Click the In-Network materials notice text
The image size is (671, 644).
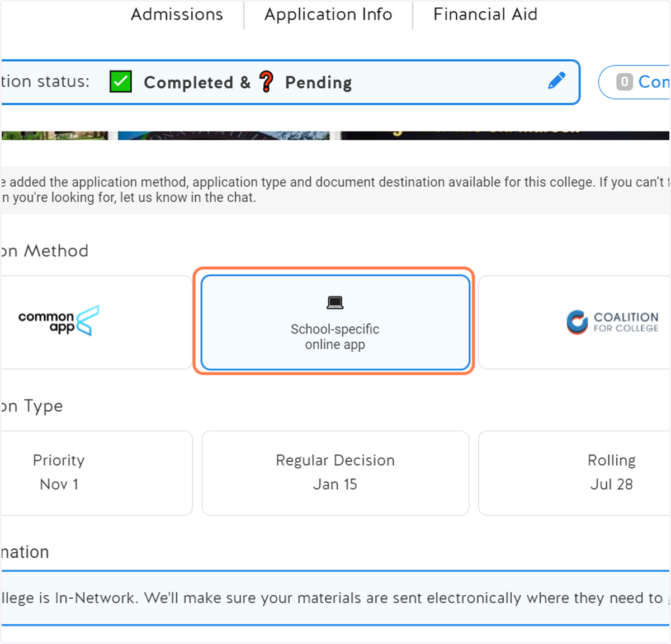[x=335, y=598]
